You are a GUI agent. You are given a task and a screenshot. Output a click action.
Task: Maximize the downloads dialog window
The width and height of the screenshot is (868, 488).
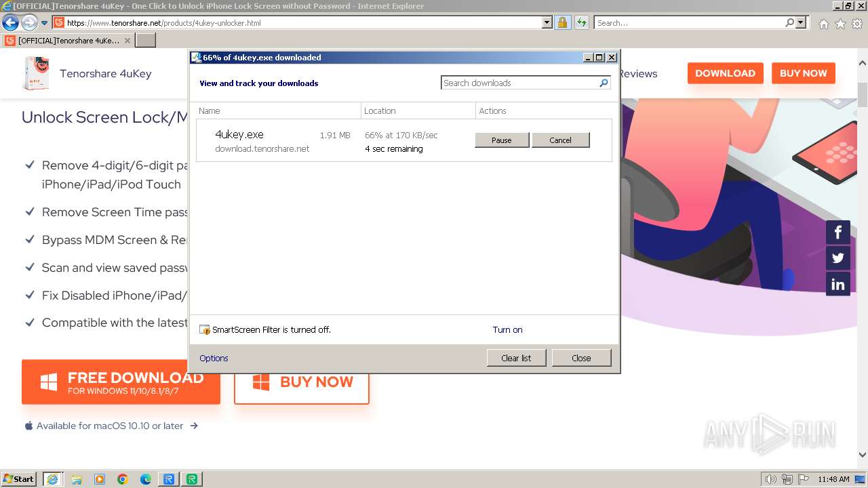tap(599, 58)
